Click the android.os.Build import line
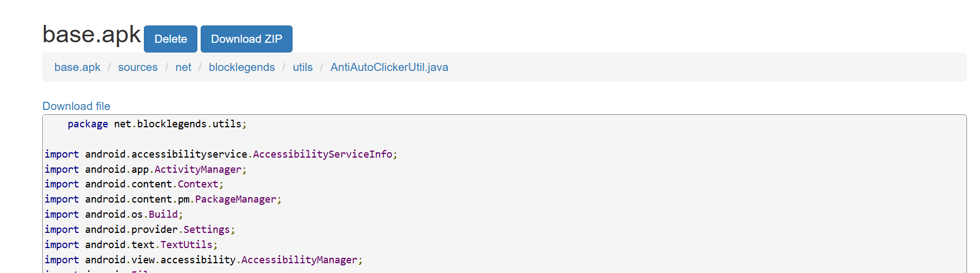The image size is (980, 273). (x=114, y=214)
